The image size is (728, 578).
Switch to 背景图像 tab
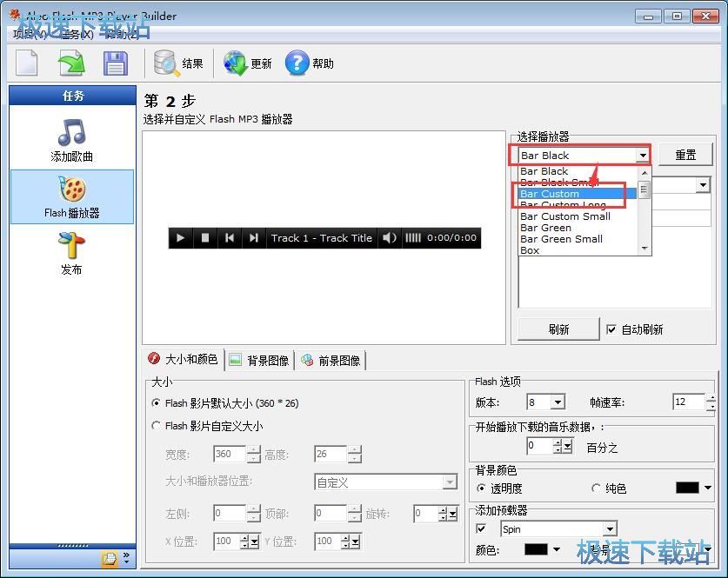click(259, 361)
